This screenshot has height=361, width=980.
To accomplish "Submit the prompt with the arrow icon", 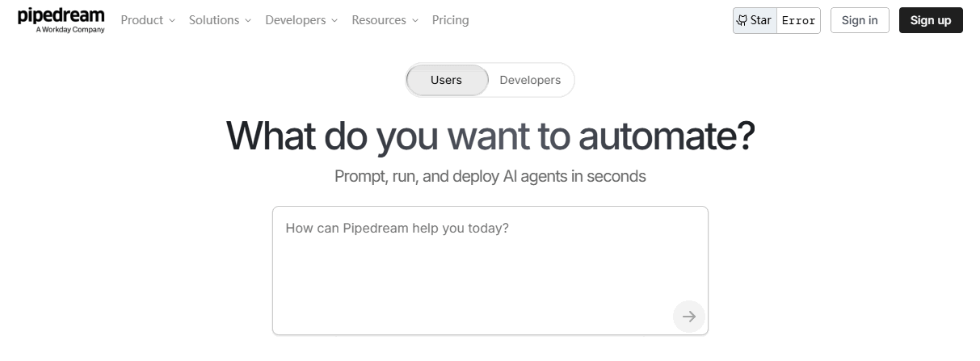I will pos(689,317).
